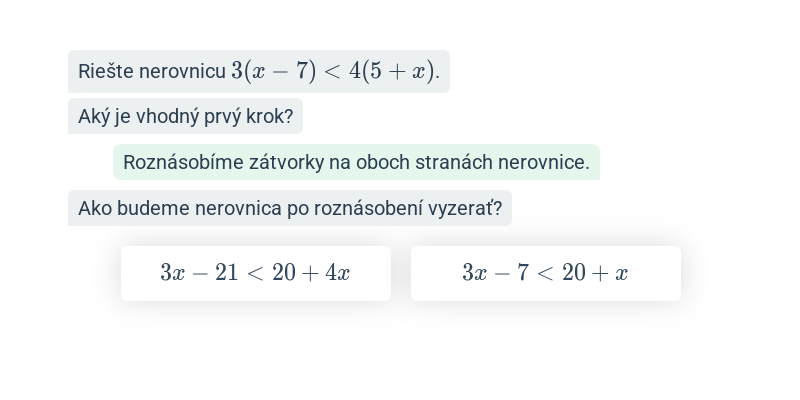Click the formula 3(x − 7) < 4(5 + x)

pos(335,71)
